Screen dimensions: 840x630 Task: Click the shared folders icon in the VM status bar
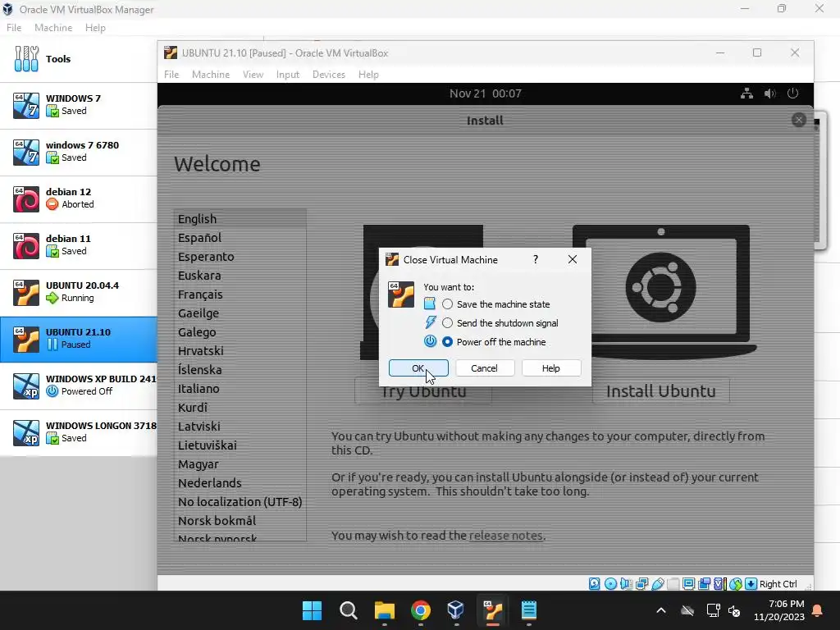673,584
